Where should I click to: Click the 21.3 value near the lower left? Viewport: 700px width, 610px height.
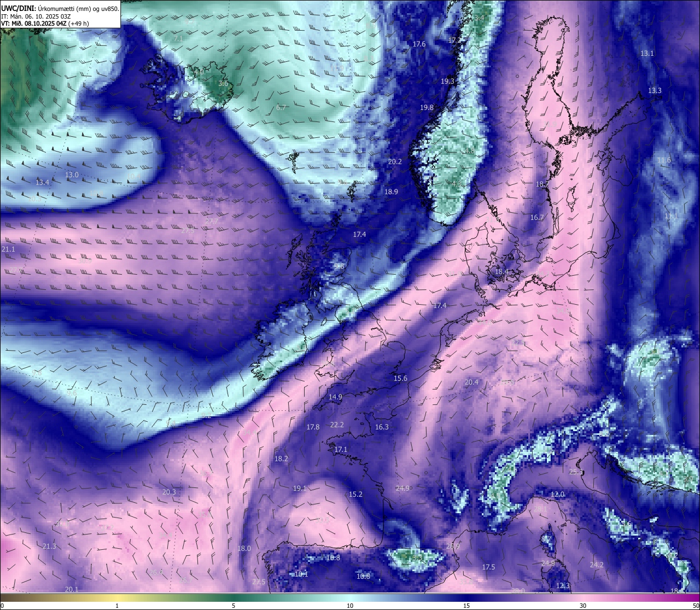49,546
